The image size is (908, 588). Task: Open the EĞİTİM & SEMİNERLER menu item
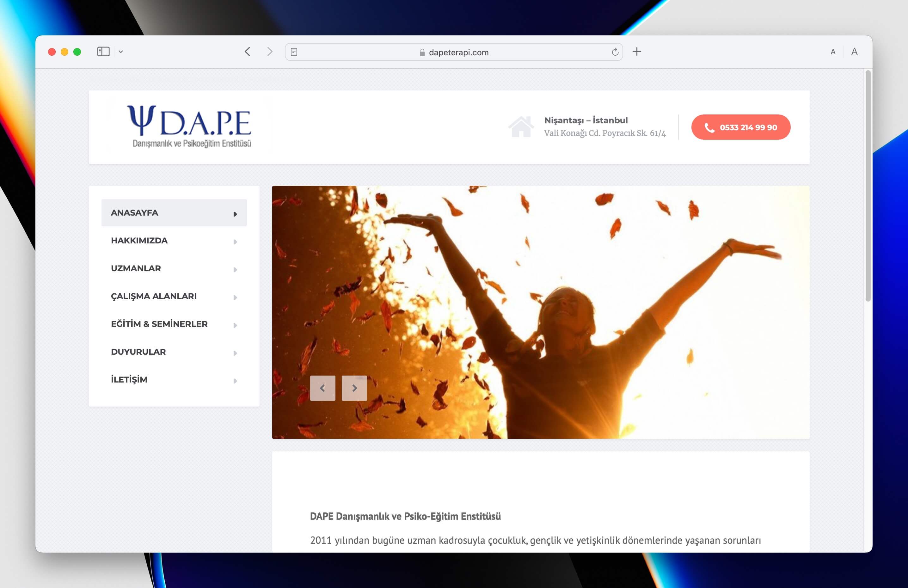[174, 324]
